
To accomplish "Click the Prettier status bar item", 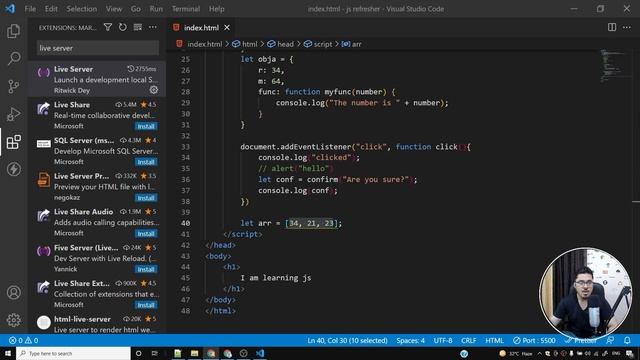I will 581,340.
